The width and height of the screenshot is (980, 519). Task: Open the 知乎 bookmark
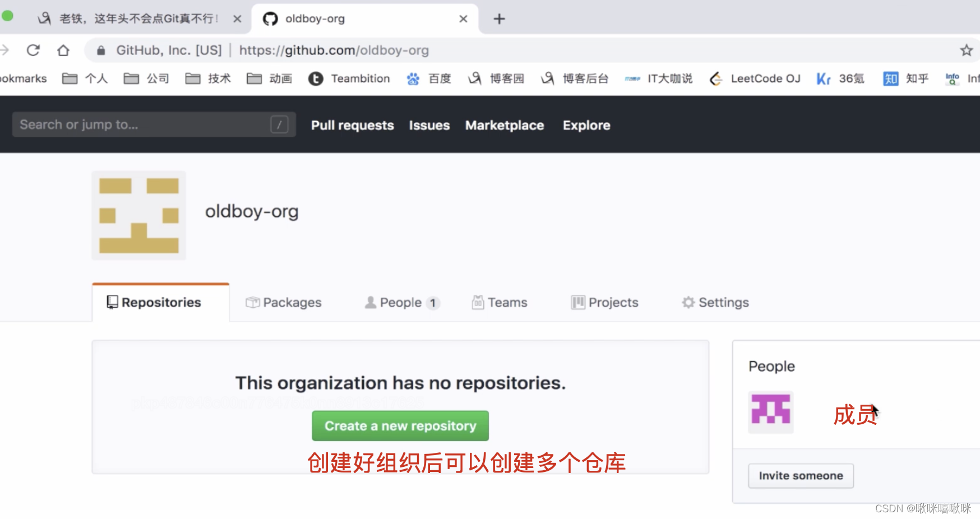(906, 78)
